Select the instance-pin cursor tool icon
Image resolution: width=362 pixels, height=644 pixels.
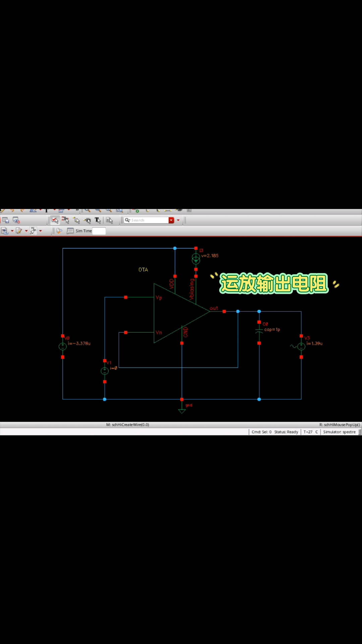point(65,220)
